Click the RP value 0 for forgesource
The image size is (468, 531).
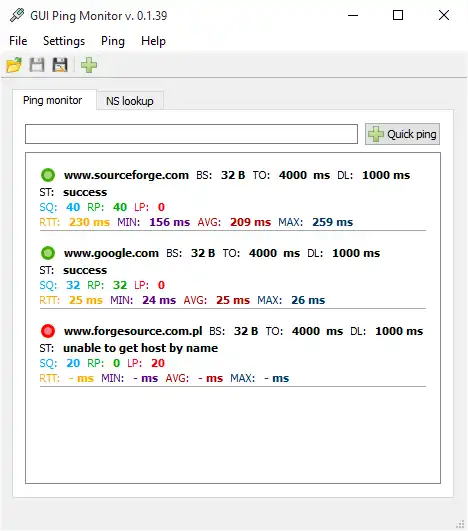116,363
